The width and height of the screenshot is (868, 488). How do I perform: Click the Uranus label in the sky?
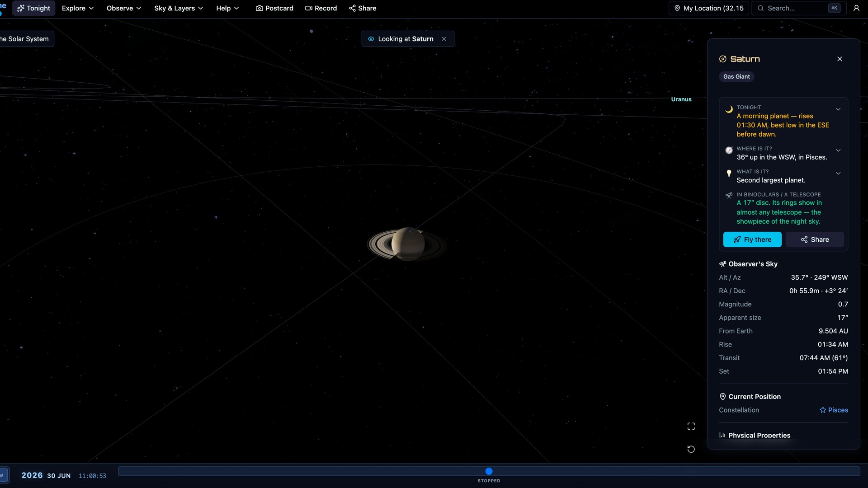[681, 99]
